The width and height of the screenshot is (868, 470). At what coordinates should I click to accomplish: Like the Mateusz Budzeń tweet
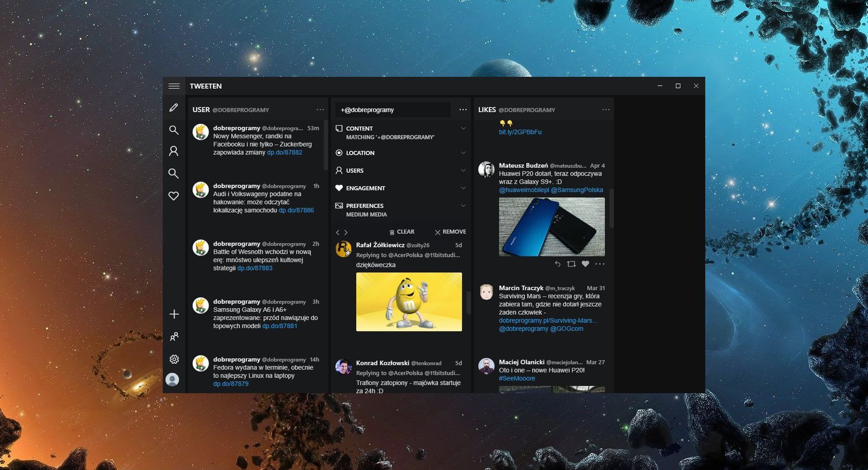(x=585, y=264)
